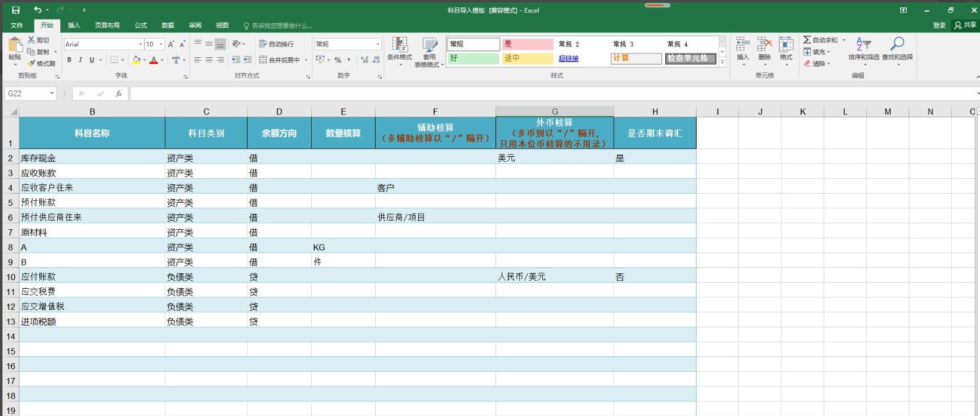Toggle Italic formatting

pyautogui.click(x=80, y=60)
